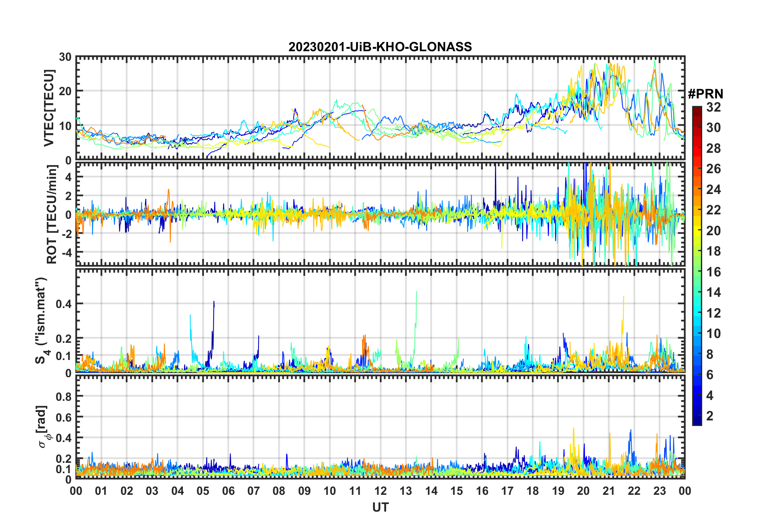
Task: Click the 17 hour tick on the UT axis
Action: 507,491
